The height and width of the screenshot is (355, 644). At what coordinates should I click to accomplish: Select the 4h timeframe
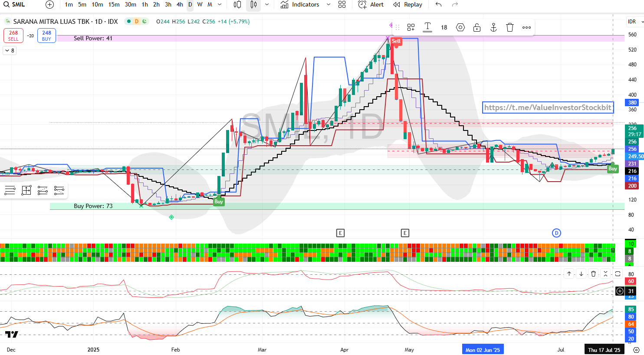(180, 5)
